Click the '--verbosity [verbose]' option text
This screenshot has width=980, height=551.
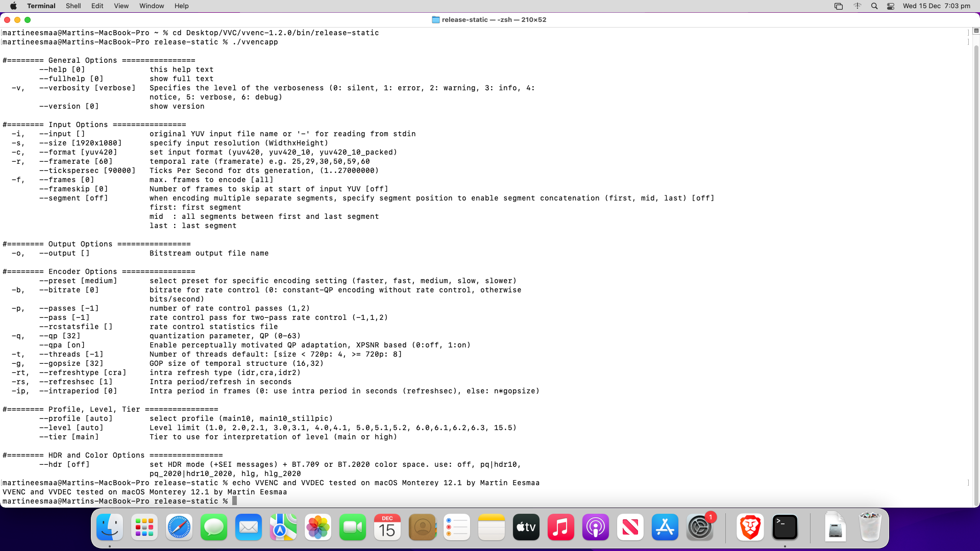87,88
